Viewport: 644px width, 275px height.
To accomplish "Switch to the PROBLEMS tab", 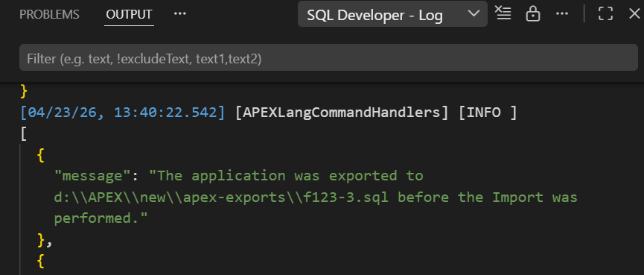I will tap(49, 14).
